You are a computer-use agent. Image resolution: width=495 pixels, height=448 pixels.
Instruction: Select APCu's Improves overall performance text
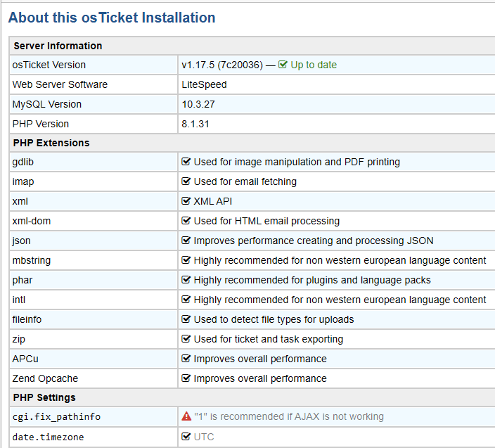tap(260, 359)
